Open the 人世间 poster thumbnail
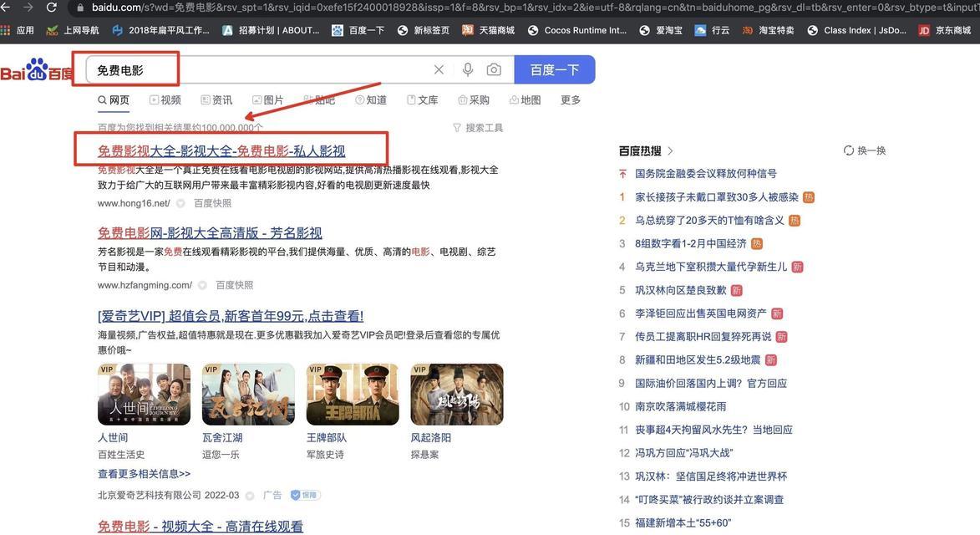Viewport: 980px width, 535px height. (144, 395)
